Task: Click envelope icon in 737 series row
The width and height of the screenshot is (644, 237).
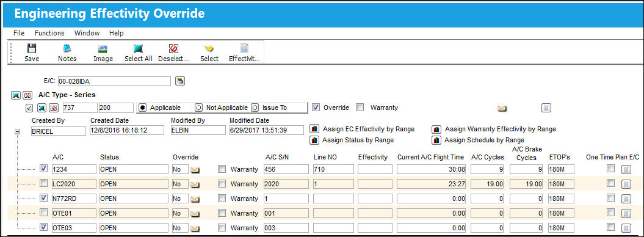Action: (x=502, y=109)
